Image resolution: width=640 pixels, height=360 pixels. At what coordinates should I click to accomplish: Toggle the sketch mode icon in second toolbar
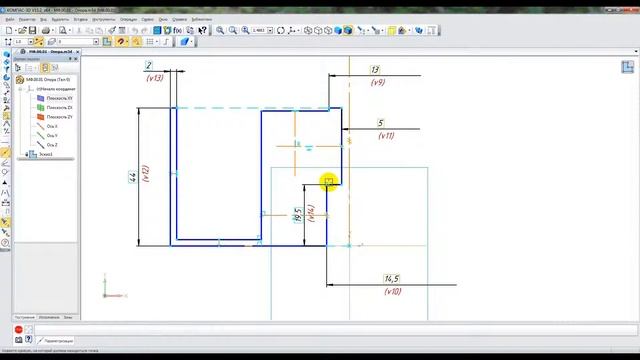pyautogui.click(x=107, y=41)
